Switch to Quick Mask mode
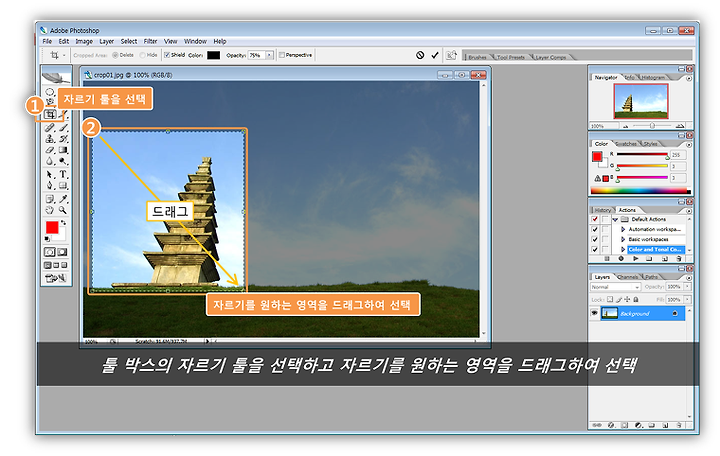Screen dimensions: 720x456 click(62, 252)
